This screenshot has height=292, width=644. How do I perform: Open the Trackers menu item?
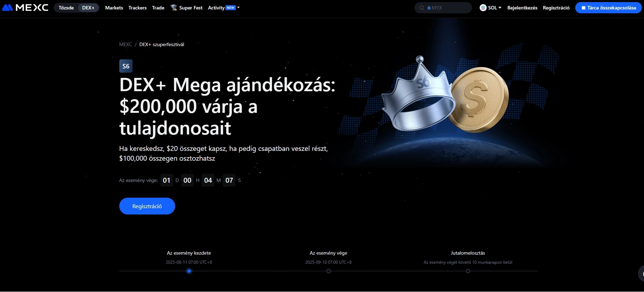[137, 8]
